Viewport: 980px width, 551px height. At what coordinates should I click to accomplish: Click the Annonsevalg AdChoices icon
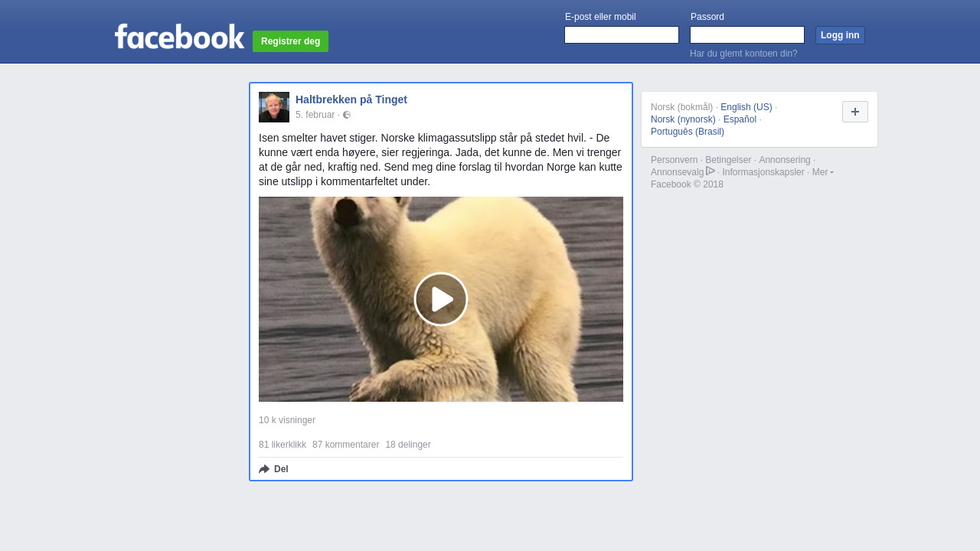click(x=710, y=171)
